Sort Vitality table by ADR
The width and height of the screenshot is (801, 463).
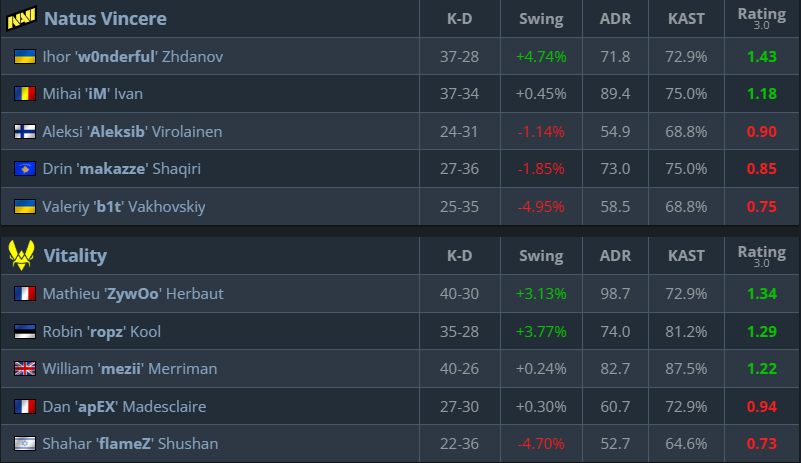(614, 255)
